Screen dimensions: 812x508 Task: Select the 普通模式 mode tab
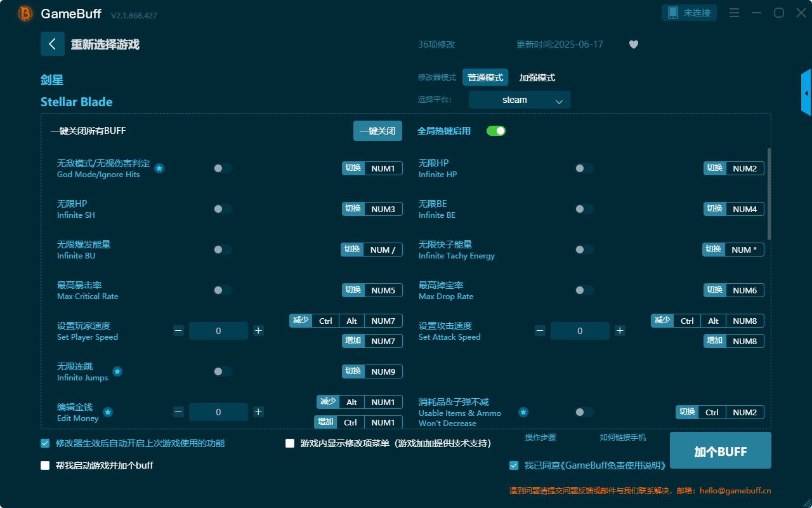[485, 77]
